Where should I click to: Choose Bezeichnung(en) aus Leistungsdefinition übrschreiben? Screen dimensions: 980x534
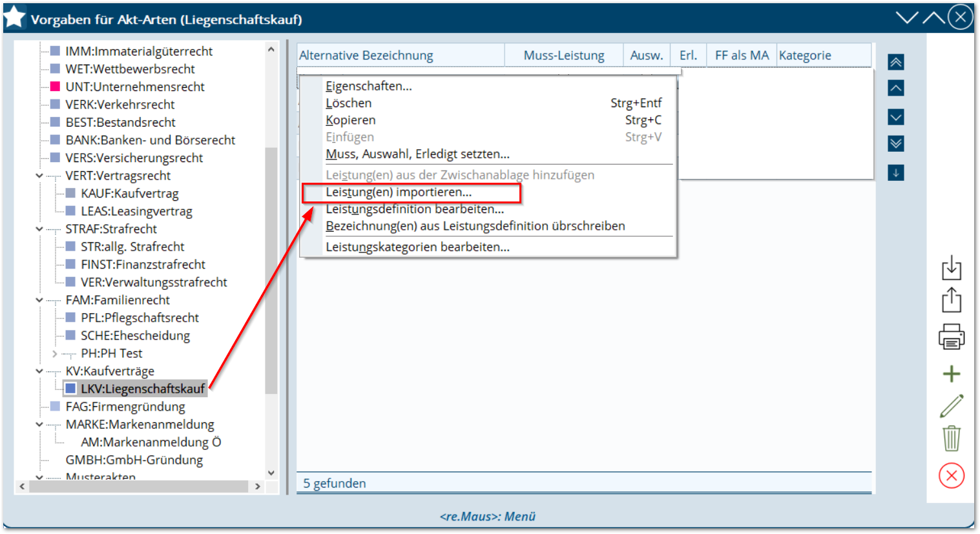tap(475, 226)
